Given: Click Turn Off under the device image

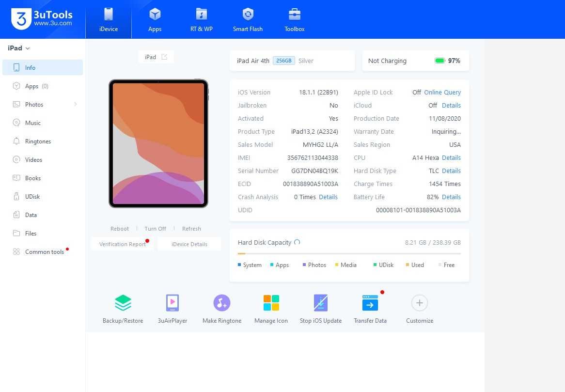Looking at the screenshot, I should click(x=156, y=229).
